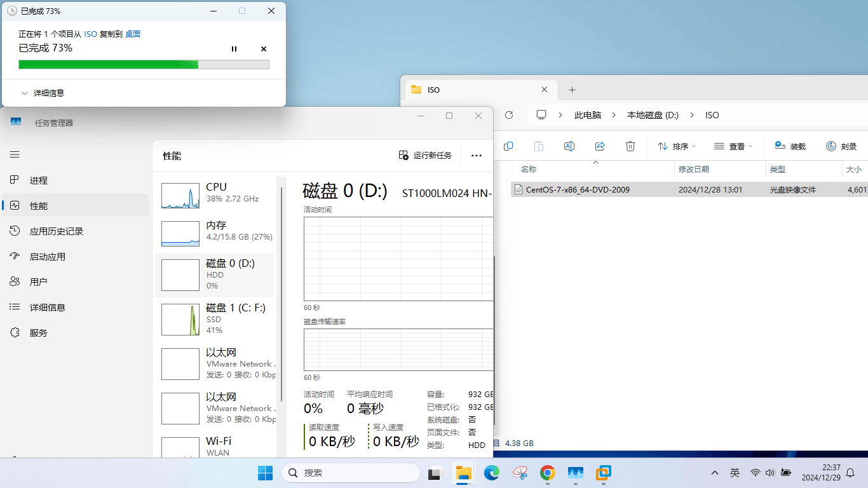Click the Share icon in Explorer toolbar
Screen dimensions: 868x488
pos(600,146)
